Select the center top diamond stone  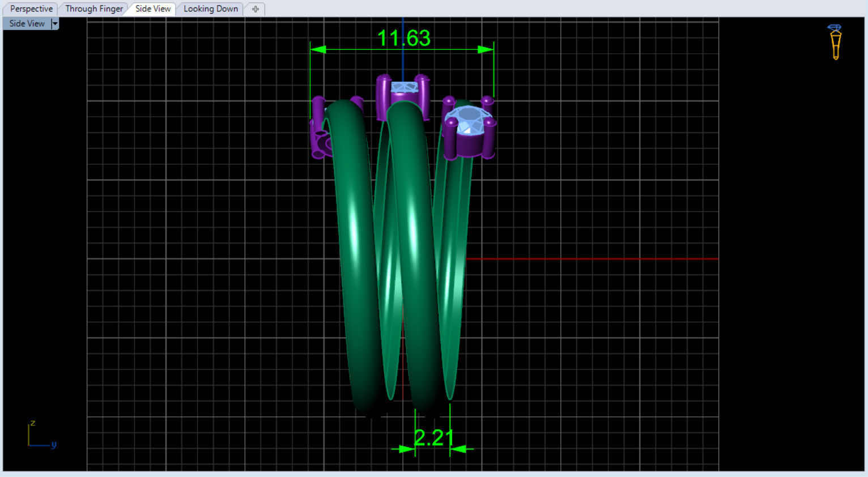405,87
